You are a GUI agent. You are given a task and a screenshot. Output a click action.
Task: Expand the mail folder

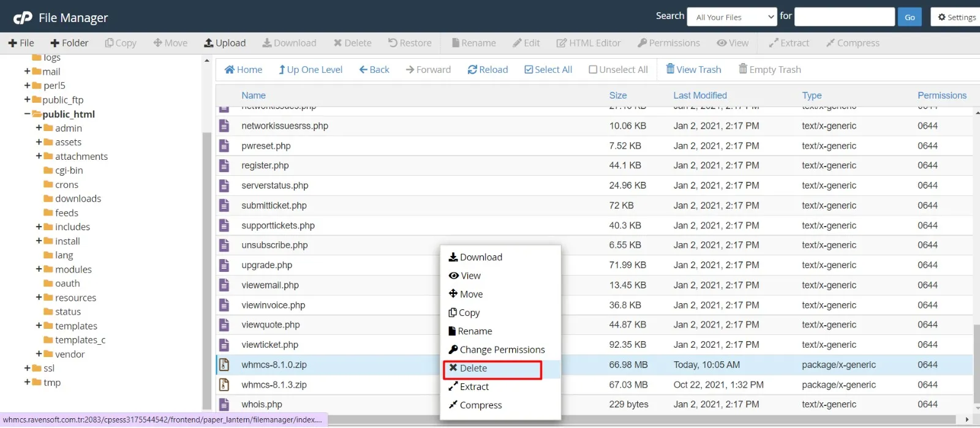(28, 72)
